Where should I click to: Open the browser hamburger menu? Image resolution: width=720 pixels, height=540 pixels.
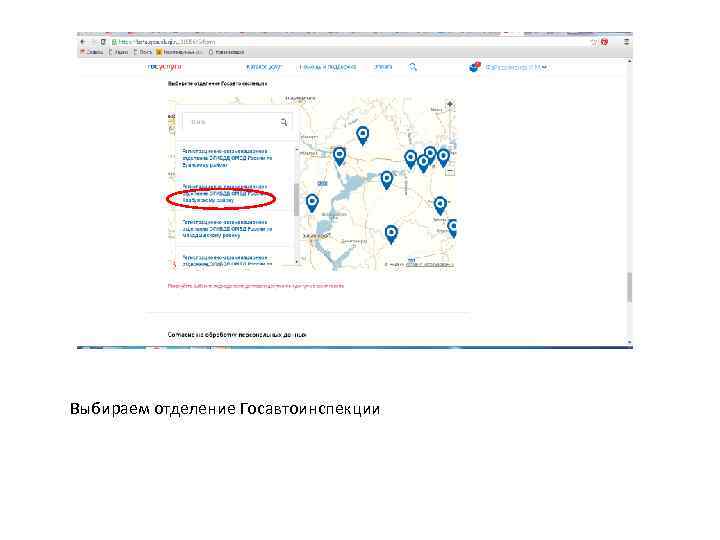click(626, 42)
